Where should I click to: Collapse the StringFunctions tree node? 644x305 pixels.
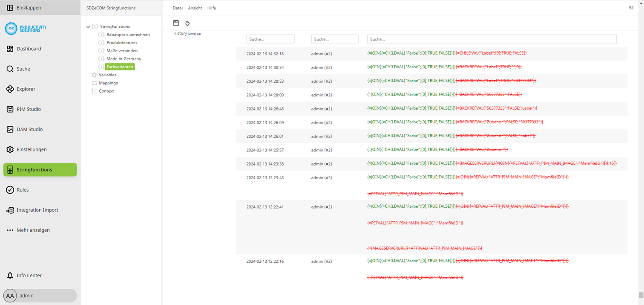pos(88,26)
